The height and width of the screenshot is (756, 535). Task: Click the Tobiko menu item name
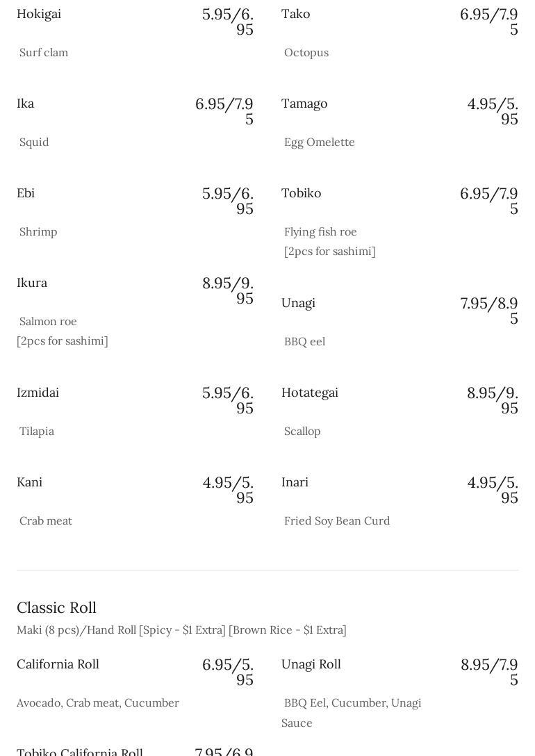pyautogui.click(x=301, y=193)
